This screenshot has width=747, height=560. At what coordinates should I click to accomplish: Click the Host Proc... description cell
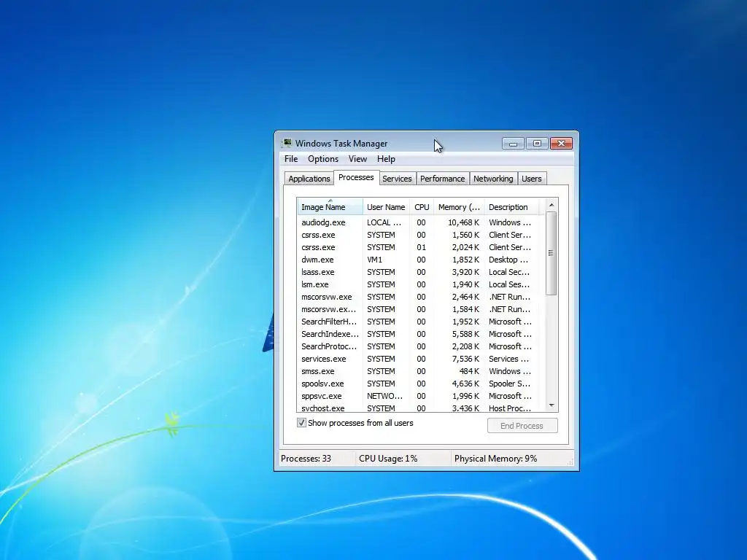click(x=510, y=408)
